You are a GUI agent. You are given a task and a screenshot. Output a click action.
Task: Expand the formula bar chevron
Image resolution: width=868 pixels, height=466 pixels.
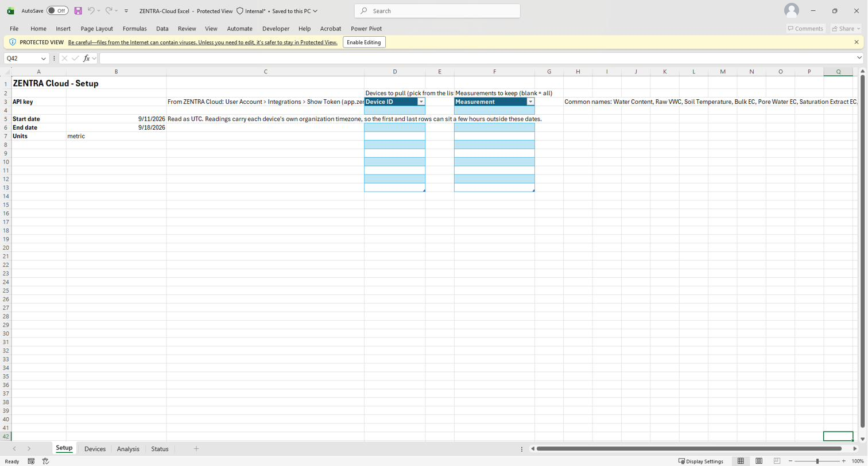(x=859, y=58)
